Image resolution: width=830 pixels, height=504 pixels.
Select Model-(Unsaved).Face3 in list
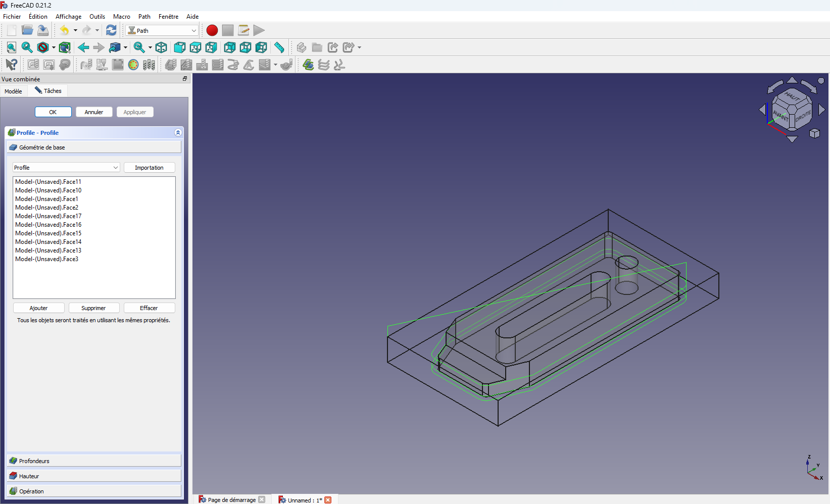pos(46,259)
